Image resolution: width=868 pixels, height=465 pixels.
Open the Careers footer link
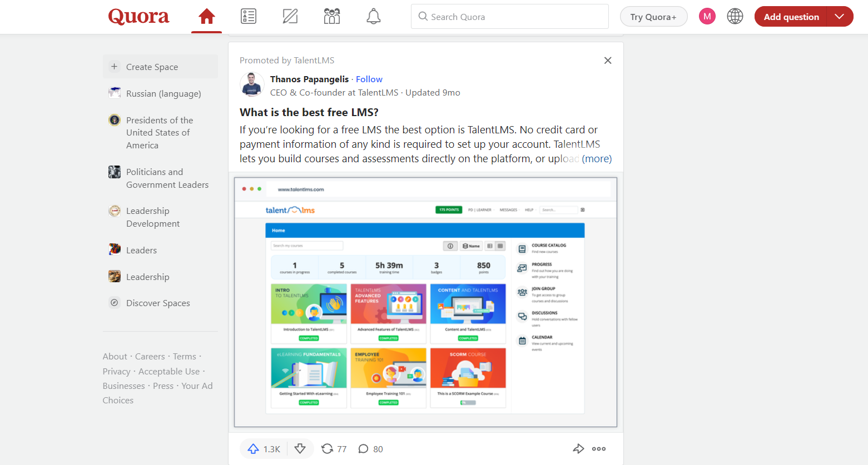tap(150, 357)
